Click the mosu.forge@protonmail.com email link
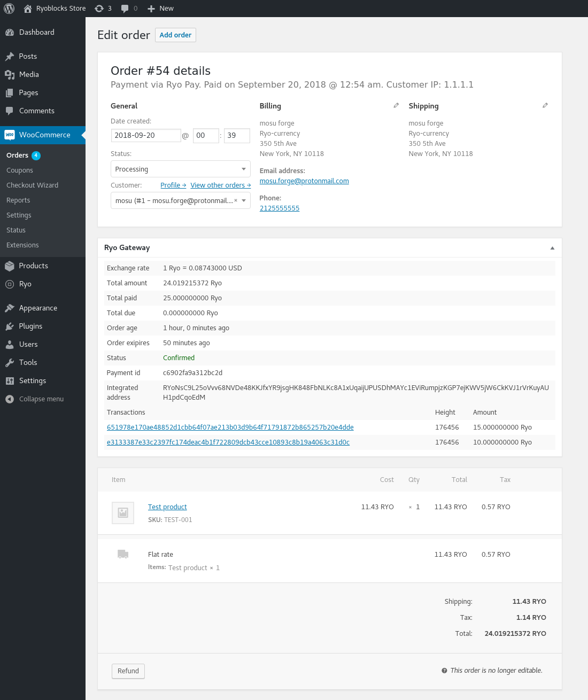Screen dimensions: 588x700 304,181
